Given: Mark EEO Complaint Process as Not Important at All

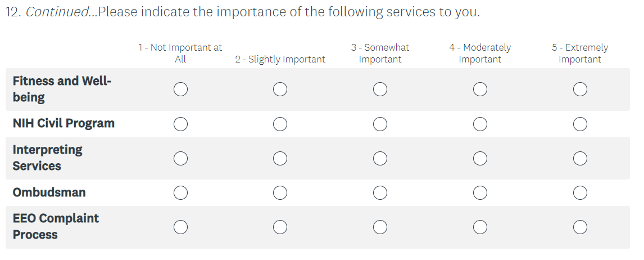Looking at the screenshot, I should coord(180,227).
